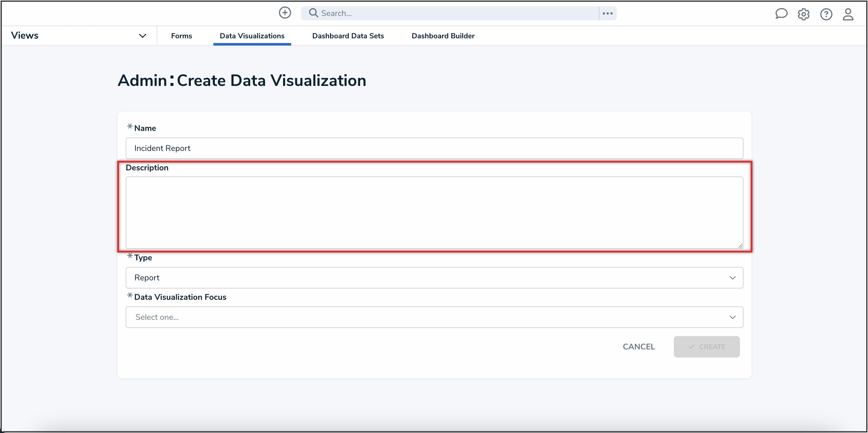Open the Dashboard Builder tab
The image size is (868, 433).
point(443,36)
